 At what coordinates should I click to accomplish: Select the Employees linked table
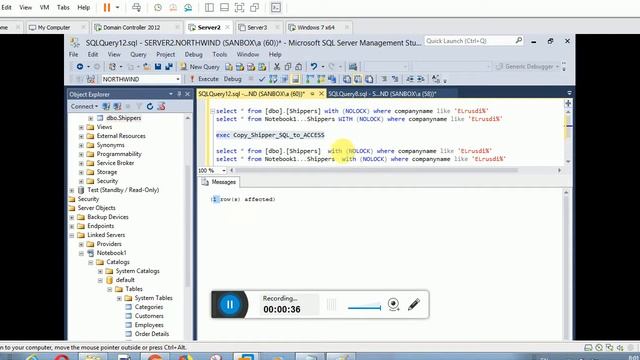point(149,325)
